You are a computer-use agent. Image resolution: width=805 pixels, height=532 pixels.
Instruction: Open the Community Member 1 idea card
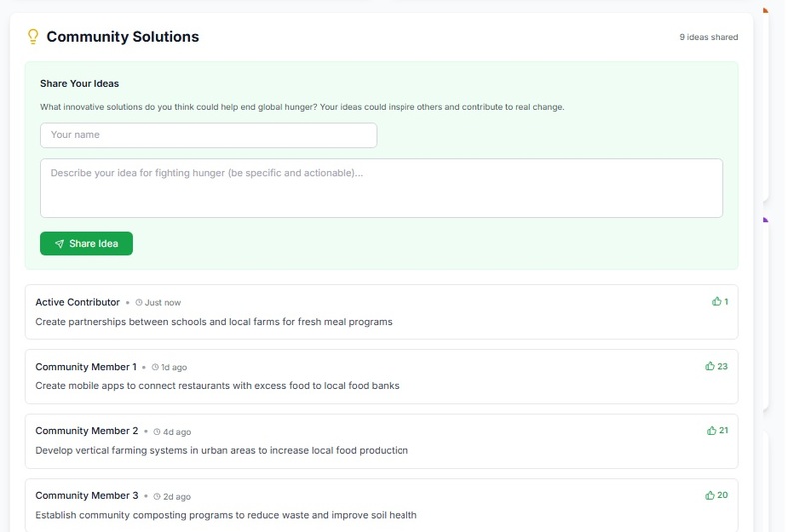(x=382, y=377)
